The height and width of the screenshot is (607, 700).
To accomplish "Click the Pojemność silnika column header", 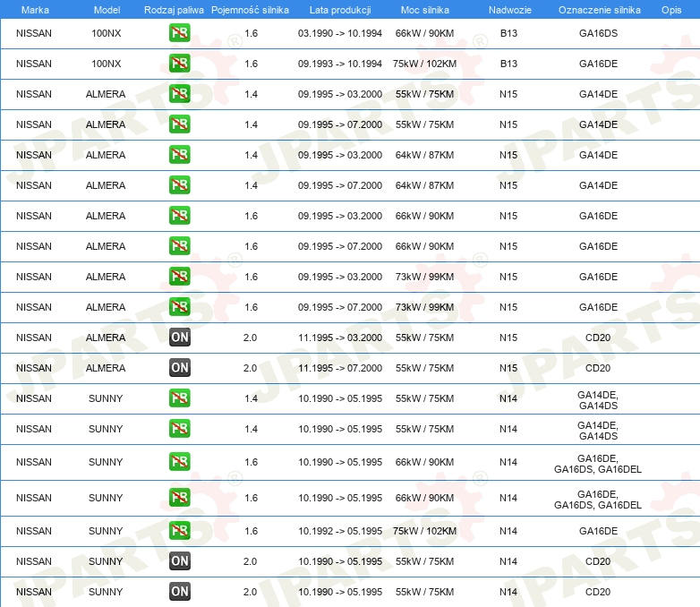I will point(250,10).
